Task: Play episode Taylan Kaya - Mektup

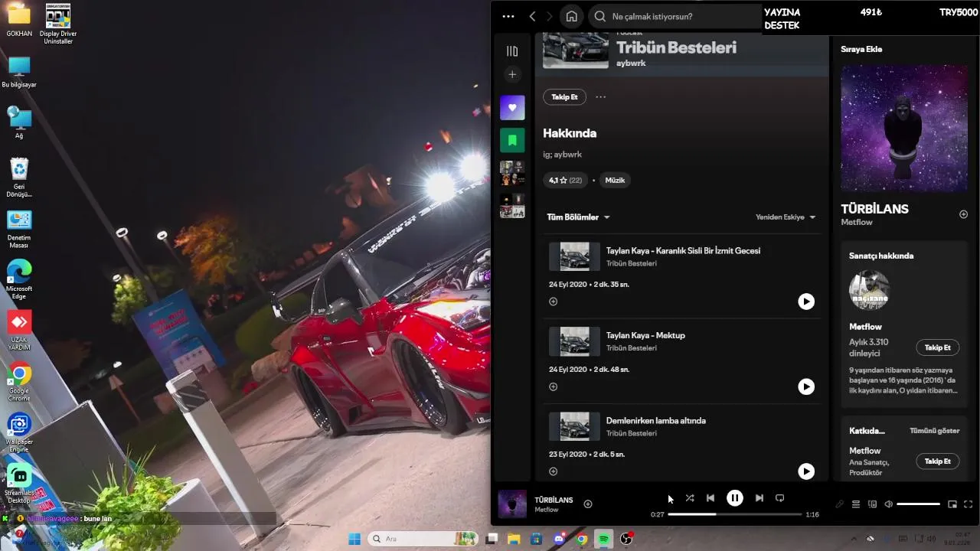Action: click(x=806, y=386)
